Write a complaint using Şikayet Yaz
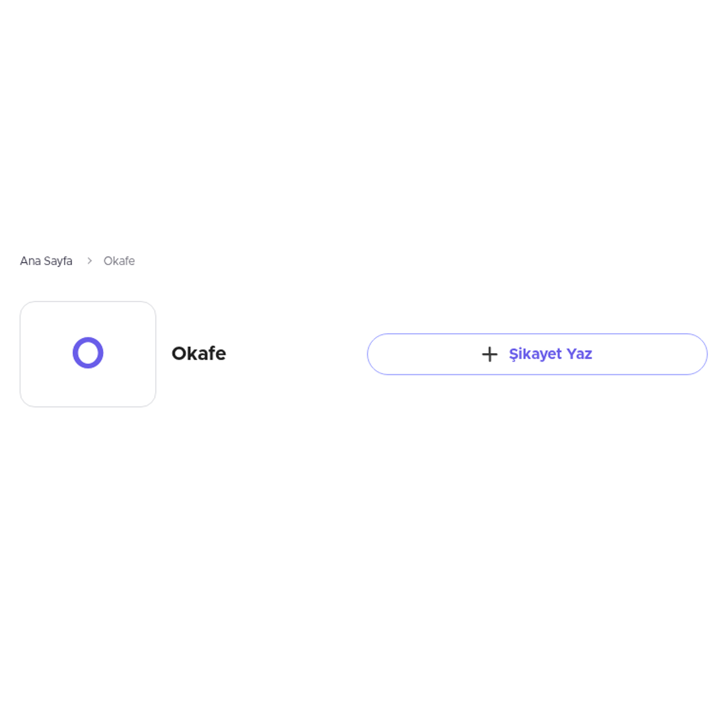The image size is (728, 728). pos(537,354)
